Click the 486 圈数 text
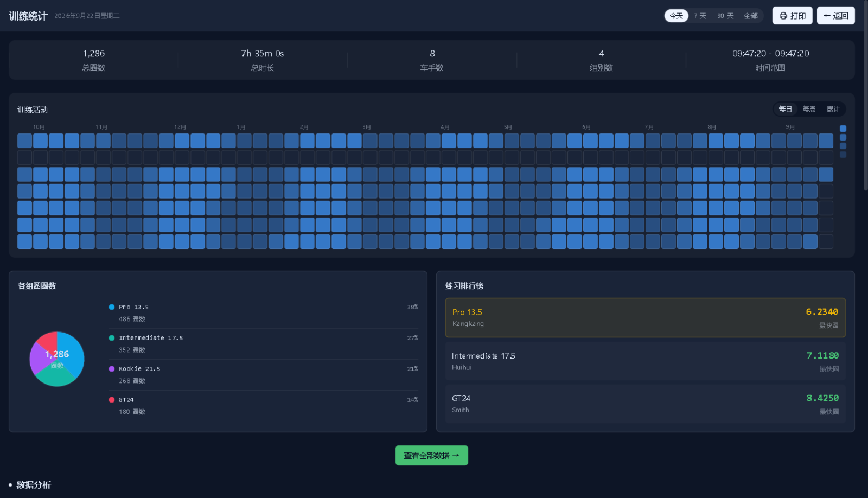The height and width of the screenshot is (498, 868). [x=132, y=319]
